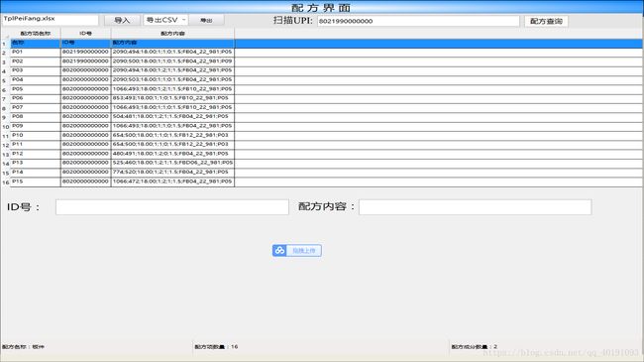Click the 配方内容 column header of the table
Screen dimensions: 644x362
click(172, 34)
